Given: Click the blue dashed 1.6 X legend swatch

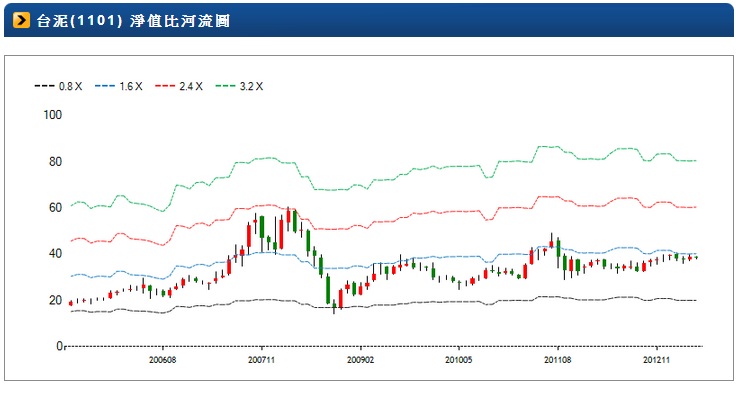Looking at the screenshot, I should click(105, 86).
